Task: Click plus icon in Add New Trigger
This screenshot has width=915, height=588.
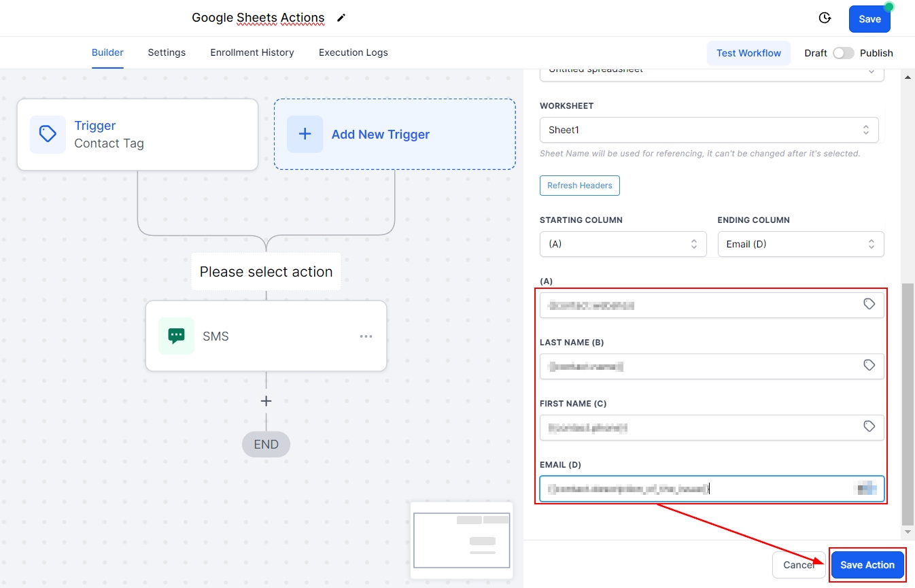Action: point(305,134)
